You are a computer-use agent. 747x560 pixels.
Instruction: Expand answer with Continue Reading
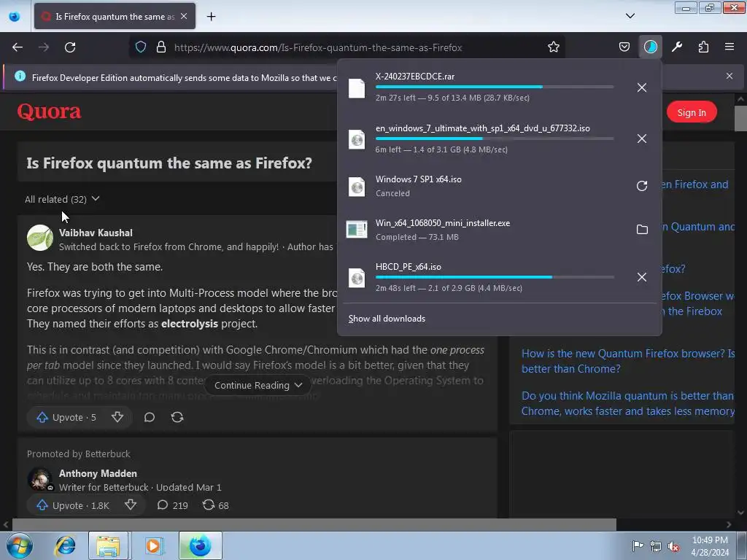(258, 385)
